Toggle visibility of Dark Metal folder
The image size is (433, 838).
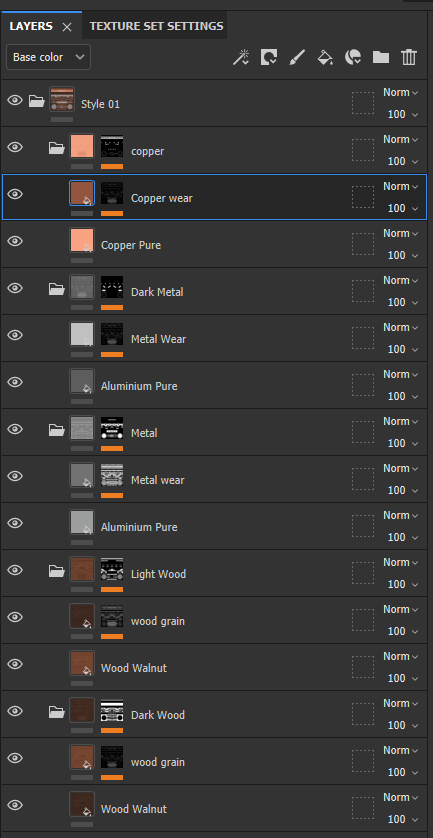pos(15,288)
